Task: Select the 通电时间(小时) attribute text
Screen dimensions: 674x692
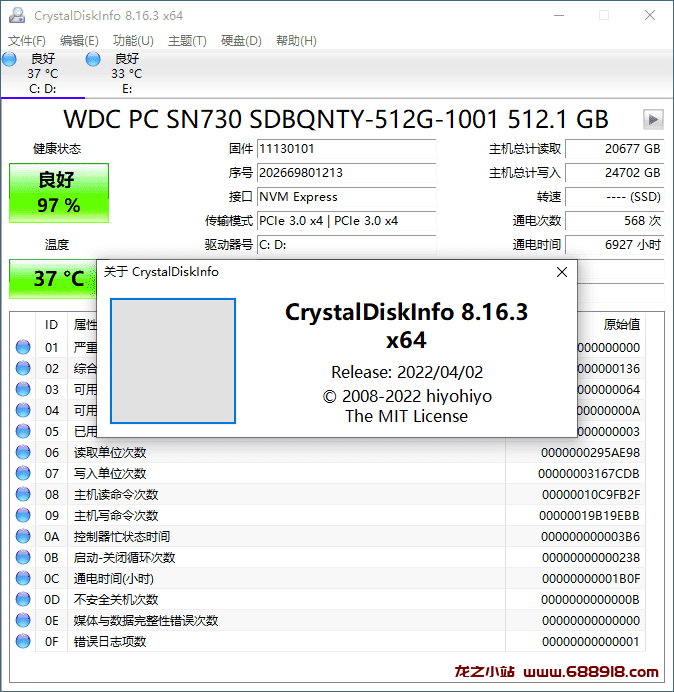Action: (x=114, y=579)
